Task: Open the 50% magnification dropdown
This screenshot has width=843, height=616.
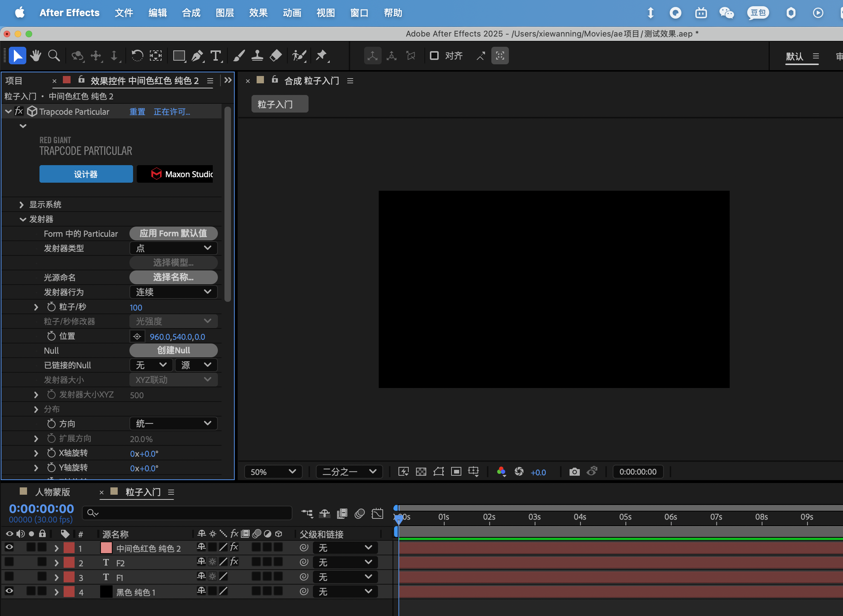Action: tap(273, 472)
